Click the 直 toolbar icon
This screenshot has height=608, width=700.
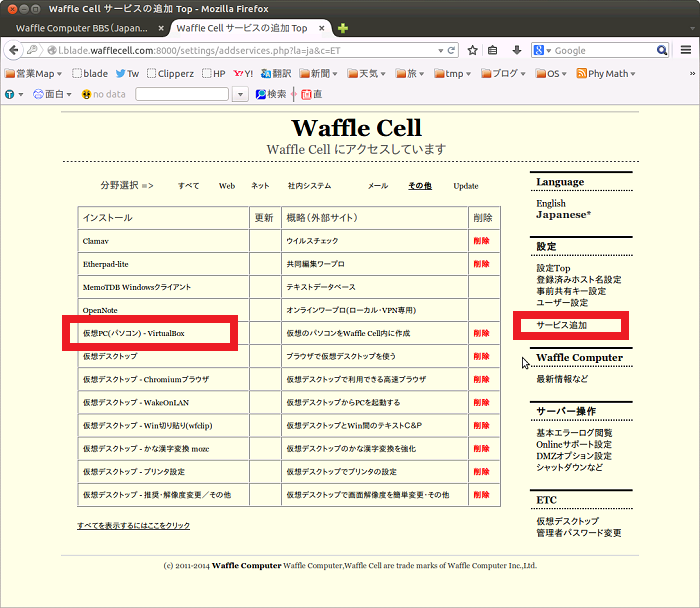point(312,94)
